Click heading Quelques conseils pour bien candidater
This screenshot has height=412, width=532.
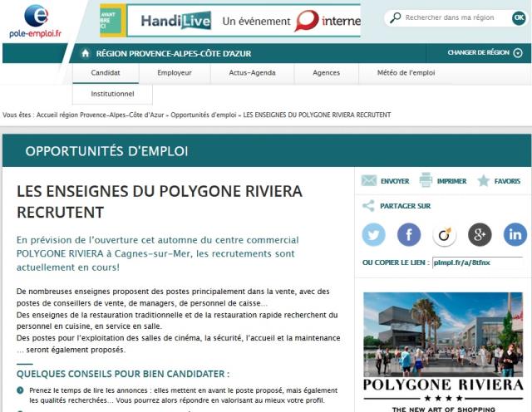(x=123, y=374)
